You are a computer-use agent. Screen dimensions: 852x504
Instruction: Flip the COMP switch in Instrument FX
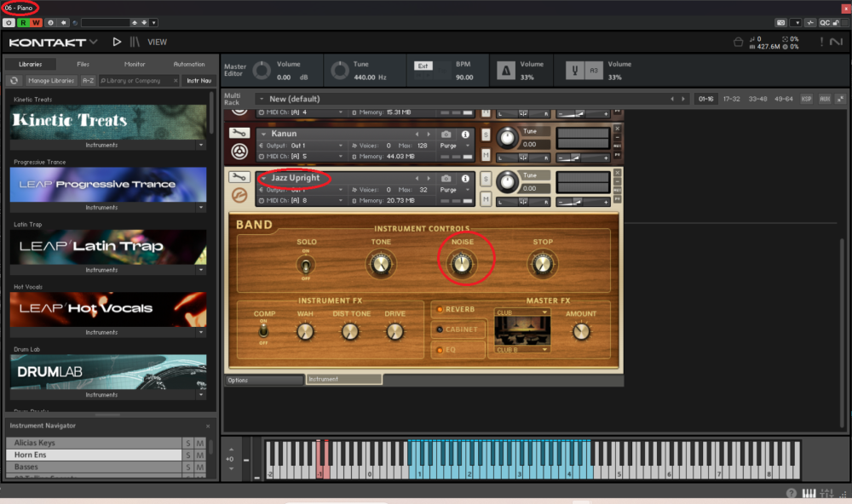coord(264,329)
